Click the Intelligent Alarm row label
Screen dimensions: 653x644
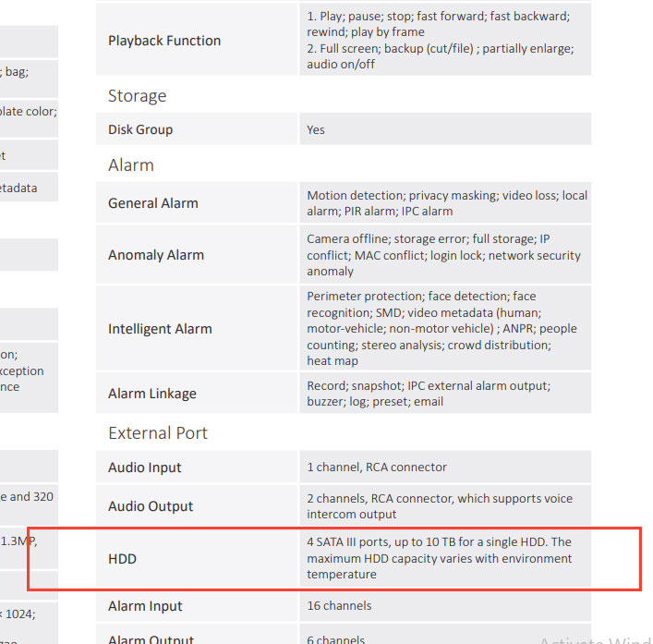[160, 328]
